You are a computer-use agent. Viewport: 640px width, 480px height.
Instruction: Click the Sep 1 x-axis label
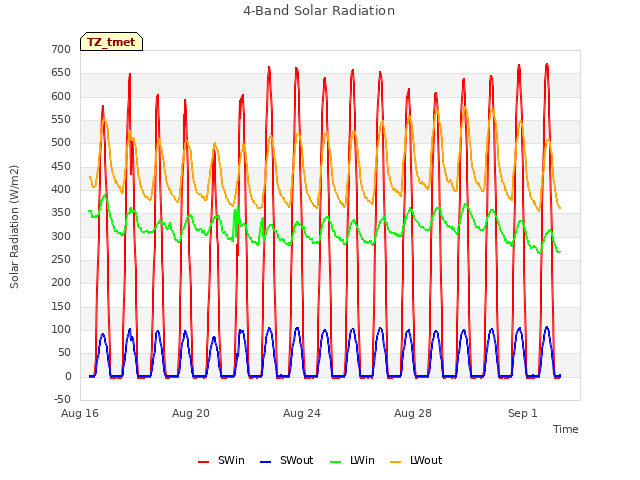click(x=522, y=413)
